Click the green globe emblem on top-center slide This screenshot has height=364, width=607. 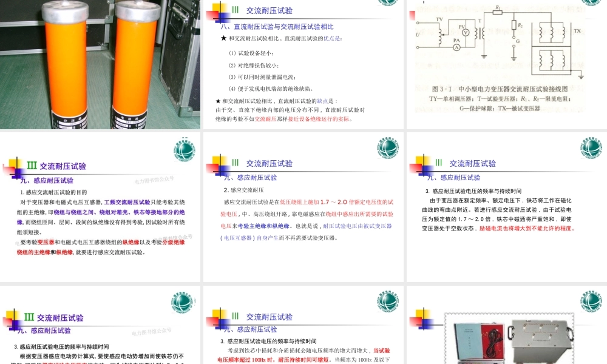388,3
